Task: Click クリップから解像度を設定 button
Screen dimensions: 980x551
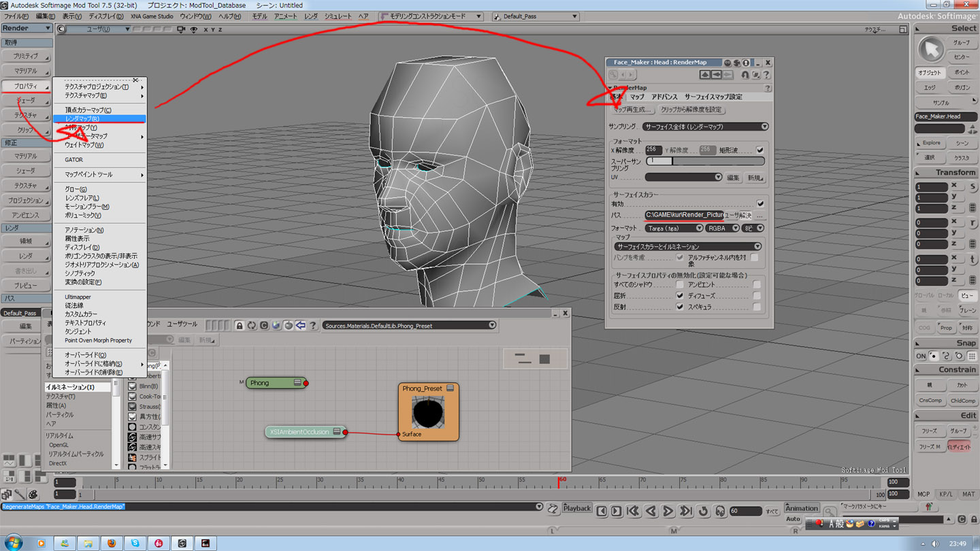Action: point(691,110)
